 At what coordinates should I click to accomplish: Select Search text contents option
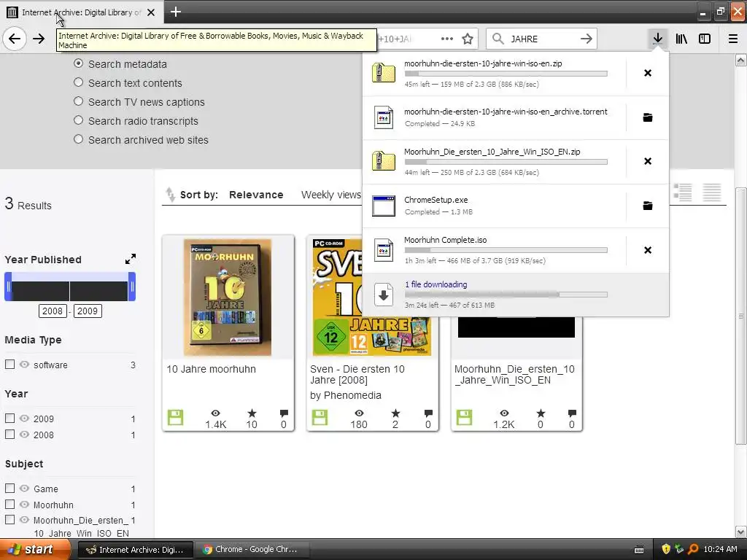[x=79, y=82]
